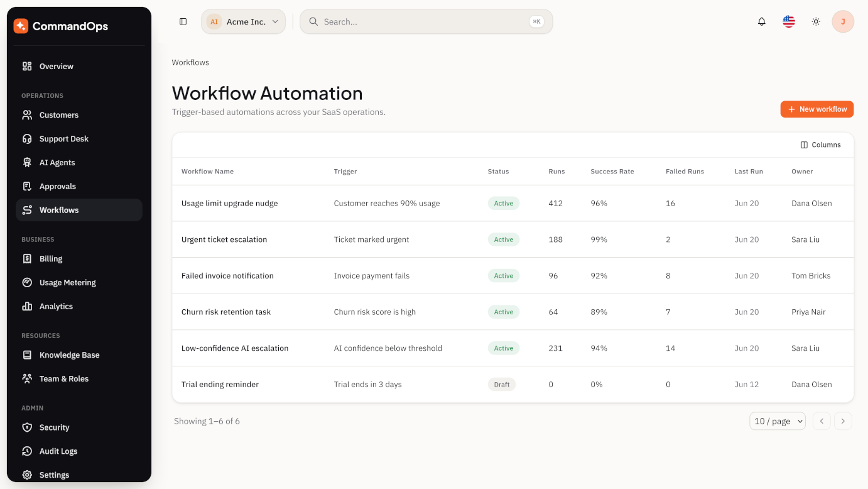
Task: Click the Columns layout icon
Action: (x=804, y=145)
